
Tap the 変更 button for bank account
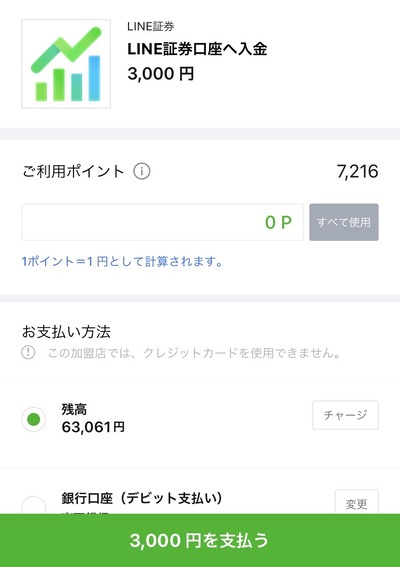point(357,502)
